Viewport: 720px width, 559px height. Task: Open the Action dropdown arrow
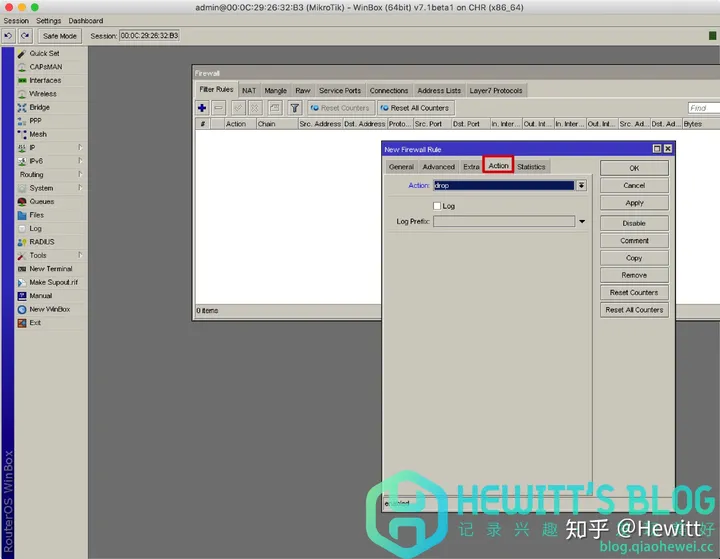pyautogui.click(x=581, y=185)
